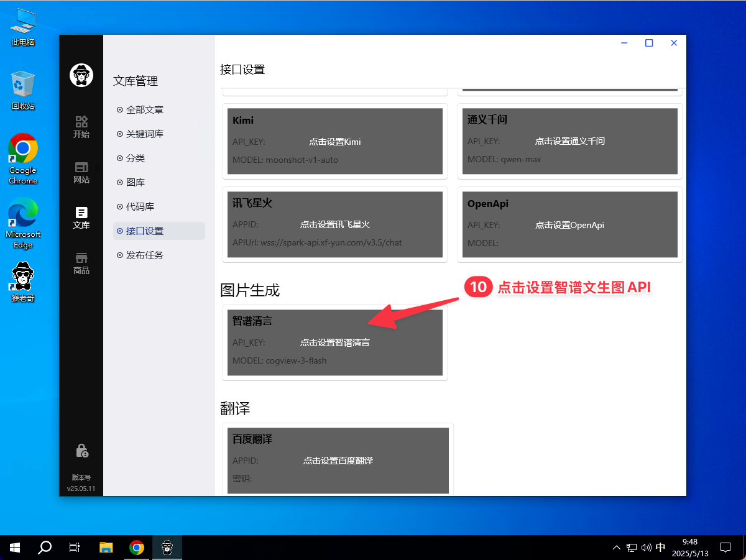Switch the 中 input method indicator
Screen dimensions: 746x560
(660, 548)
